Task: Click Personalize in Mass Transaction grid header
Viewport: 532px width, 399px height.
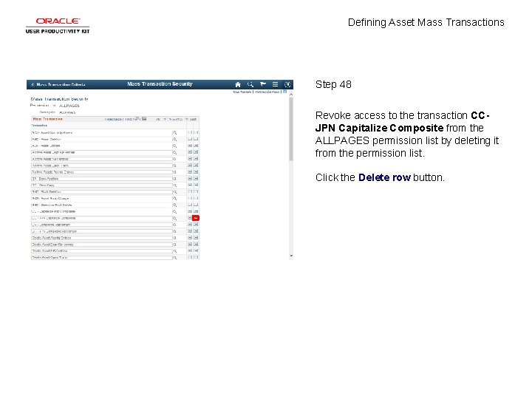Action: point(113,120)
